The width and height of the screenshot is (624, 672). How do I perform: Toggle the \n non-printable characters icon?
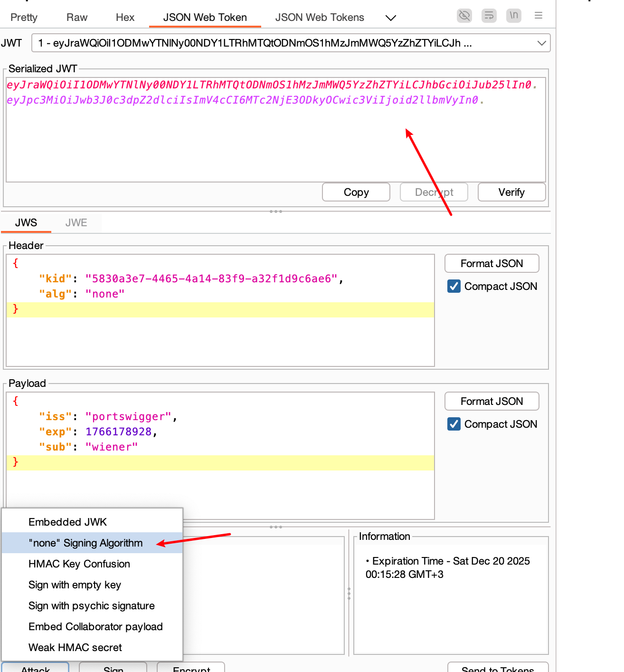click(513, 16)
